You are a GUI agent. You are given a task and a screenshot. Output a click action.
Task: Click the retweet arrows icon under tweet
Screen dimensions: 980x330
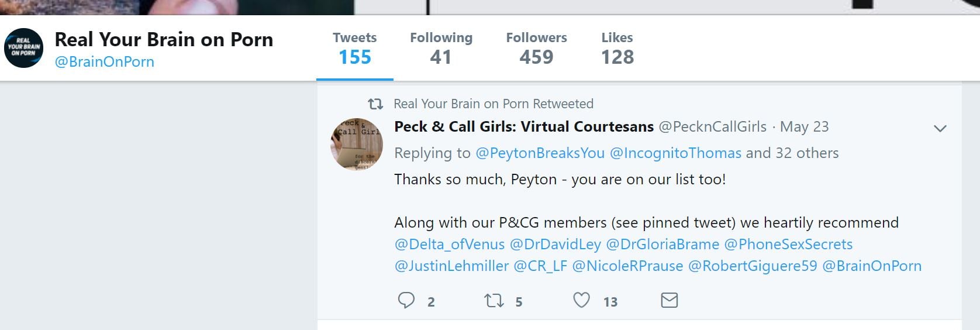[x=494, y=301]
